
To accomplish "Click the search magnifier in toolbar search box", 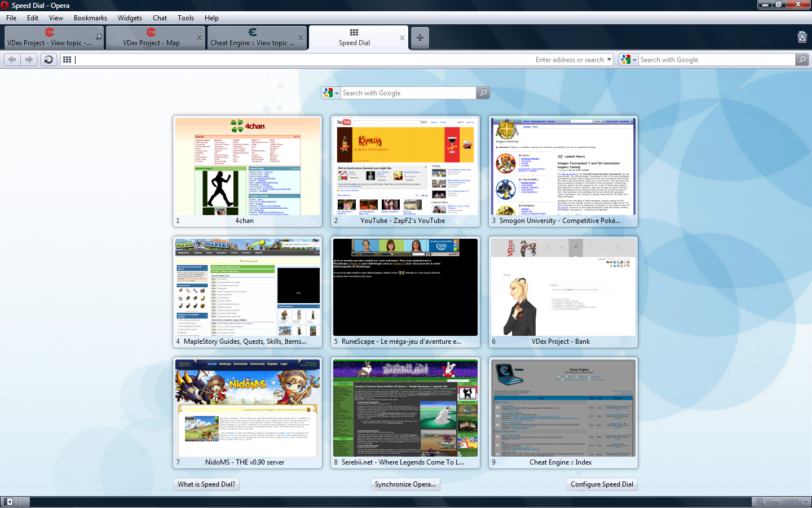I will click(x=802, y=59).
